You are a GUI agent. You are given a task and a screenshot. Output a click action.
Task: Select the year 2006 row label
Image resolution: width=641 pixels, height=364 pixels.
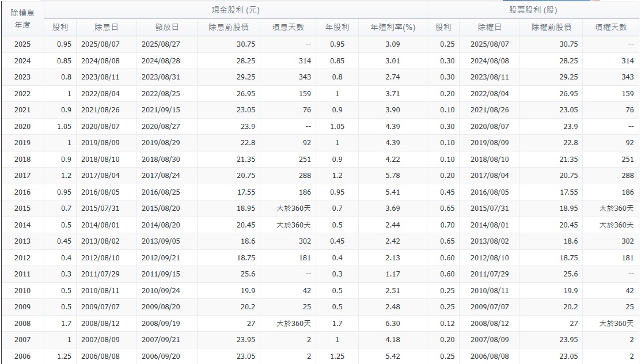coord(24,355)
